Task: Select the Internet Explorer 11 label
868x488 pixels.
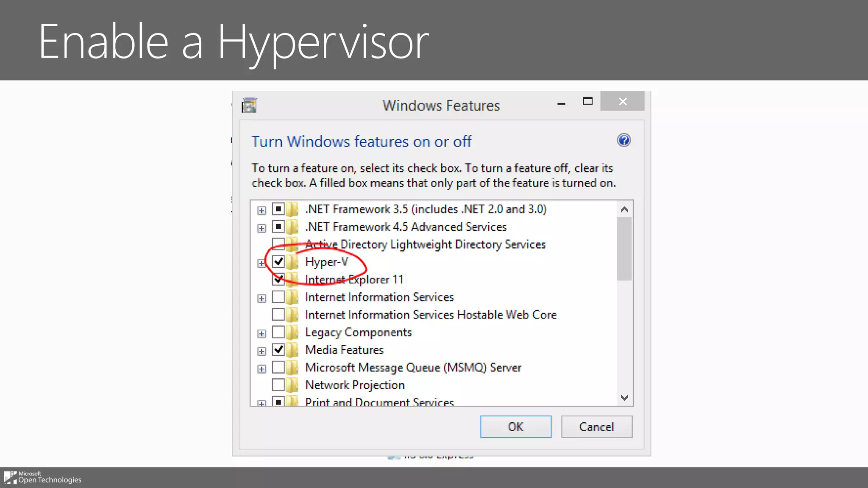Action: [x=354, y=280]
